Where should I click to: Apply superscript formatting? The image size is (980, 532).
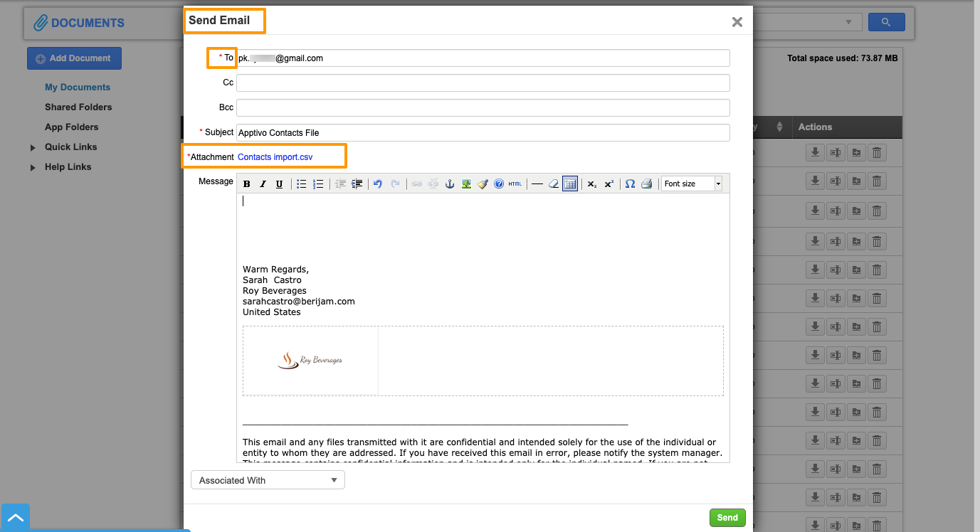609,184
